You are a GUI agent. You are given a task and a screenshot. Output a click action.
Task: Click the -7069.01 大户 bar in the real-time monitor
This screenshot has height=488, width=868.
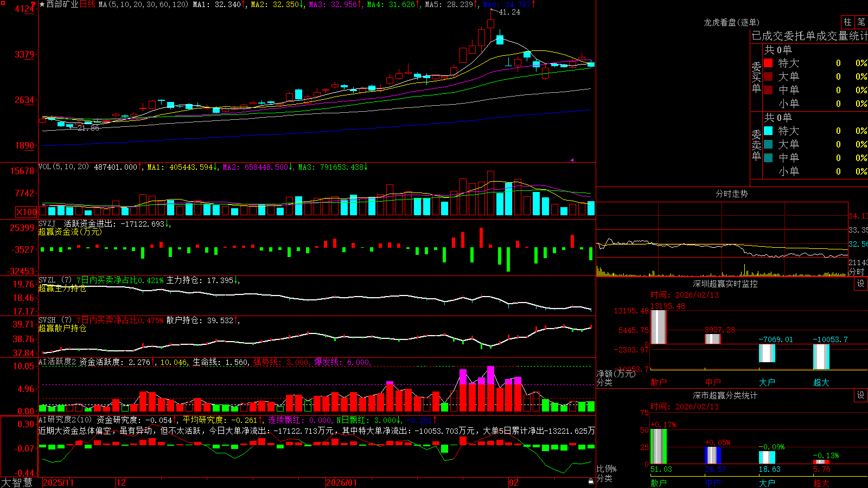pyautogui.click(x=767, y=354)
